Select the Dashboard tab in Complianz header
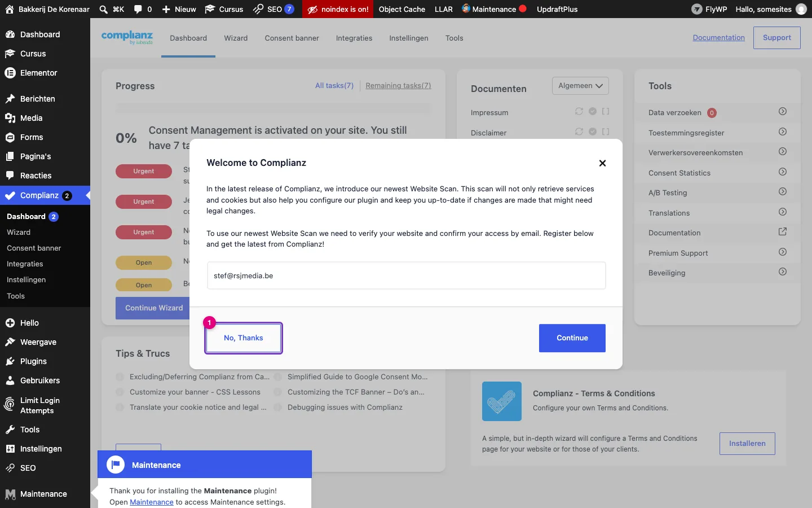 tap(188, 38)
